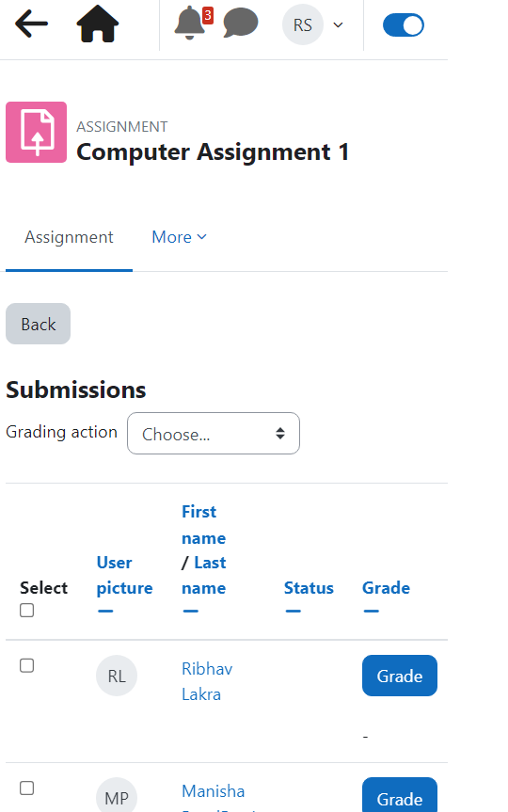Expand the user menu chevron
The width and height of the screenshot is (508, 812).
click(x=338, y=24)
